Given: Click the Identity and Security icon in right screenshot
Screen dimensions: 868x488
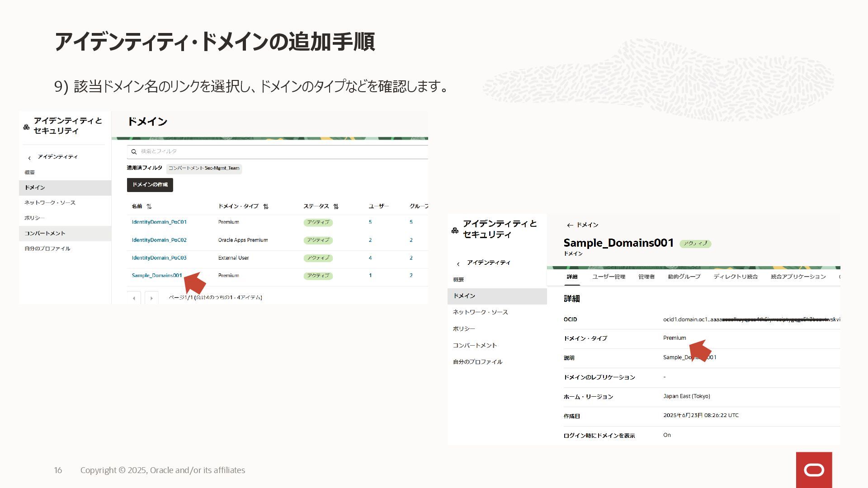Looking at the screenshot, I should (455, 230).
